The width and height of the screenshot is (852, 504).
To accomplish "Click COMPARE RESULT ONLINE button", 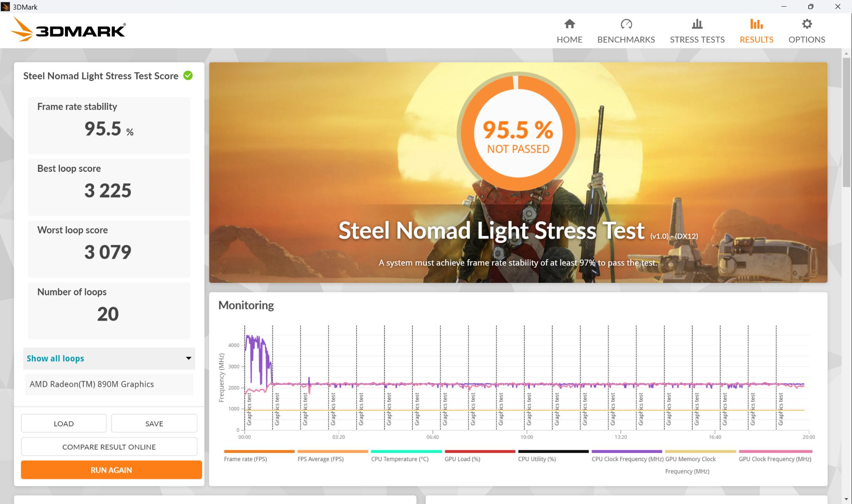I will (109, 447).
